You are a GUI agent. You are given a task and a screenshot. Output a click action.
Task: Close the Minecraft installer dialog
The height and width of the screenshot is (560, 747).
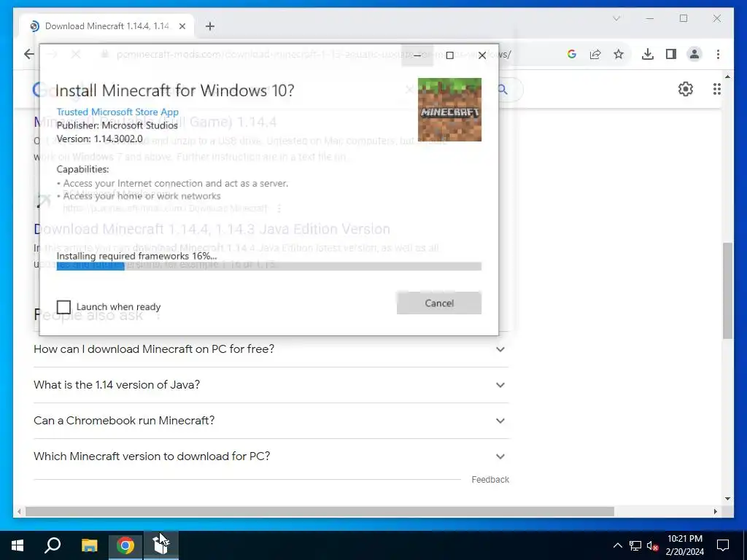pos(482,55)
